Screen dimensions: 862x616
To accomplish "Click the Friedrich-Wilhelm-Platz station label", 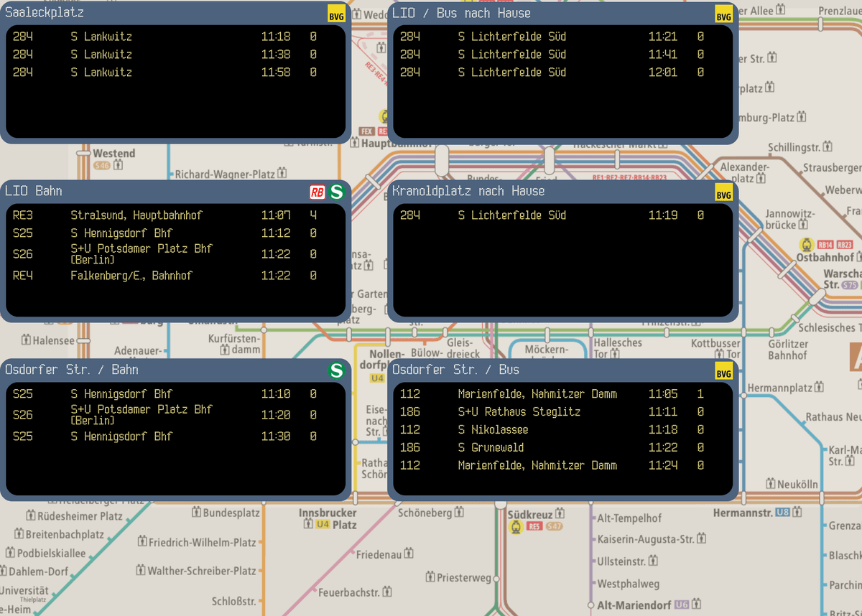I will [x=202, y=543].
